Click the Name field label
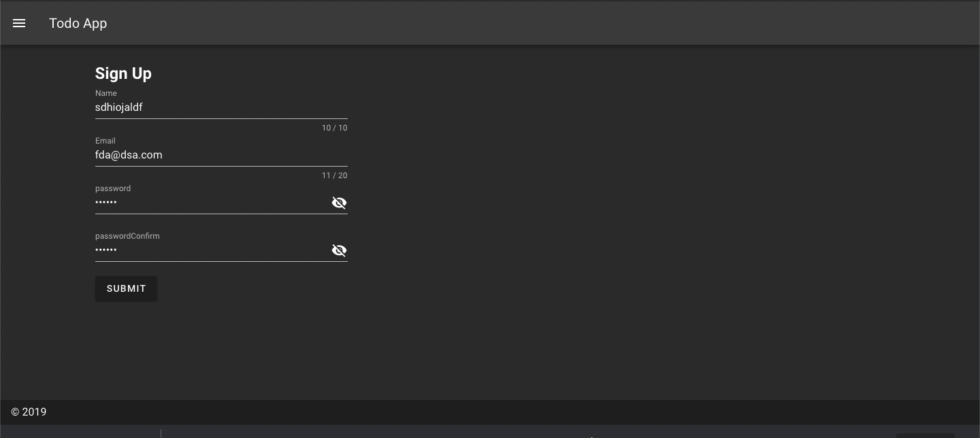The width and height of the screenshot is (980, 438). 106,93
